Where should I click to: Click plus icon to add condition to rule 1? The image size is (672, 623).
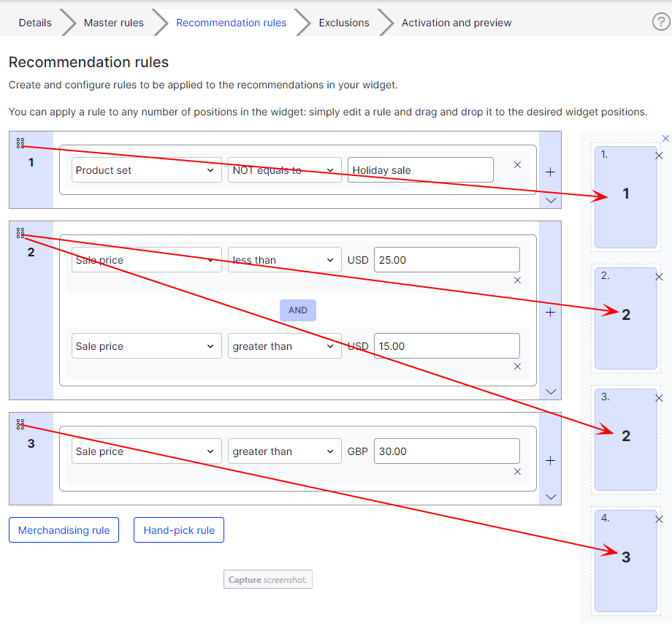pyautogui.click(x=551, y=172)
